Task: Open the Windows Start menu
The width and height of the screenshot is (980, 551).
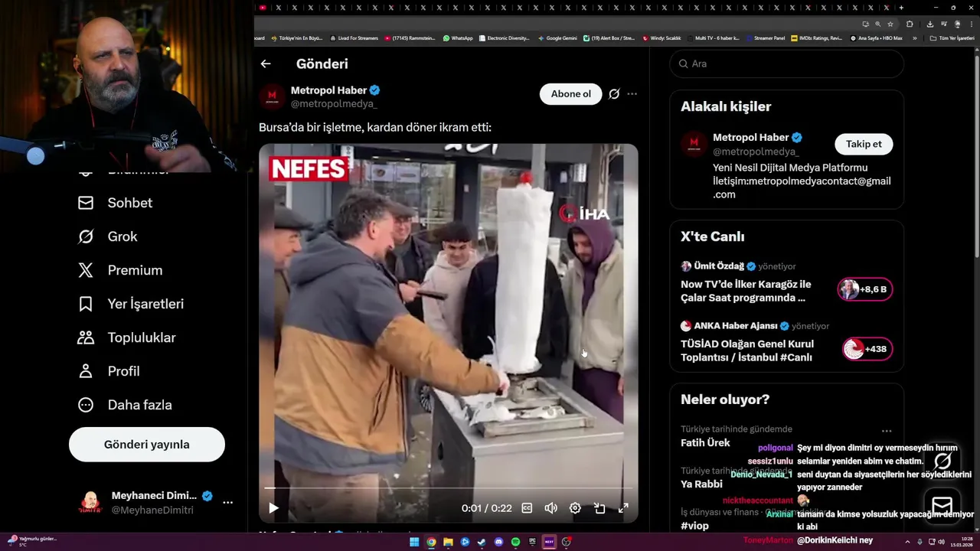Action: [414, 542]
